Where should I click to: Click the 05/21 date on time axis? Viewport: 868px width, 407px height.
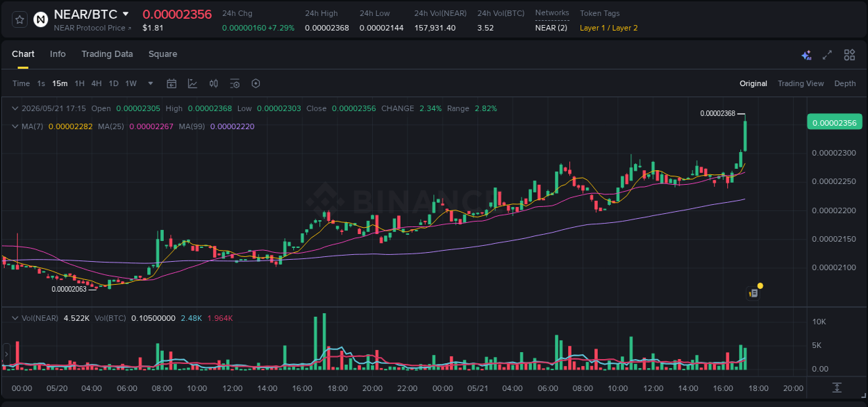tap(477, 388)
